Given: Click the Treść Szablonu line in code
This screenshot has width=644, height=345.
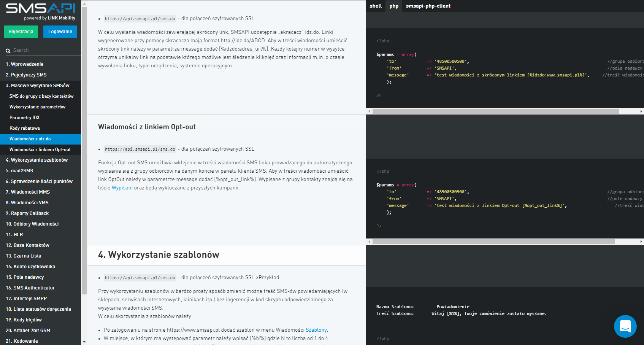Looking at the screenshot, I should click(x=462, y=313).
